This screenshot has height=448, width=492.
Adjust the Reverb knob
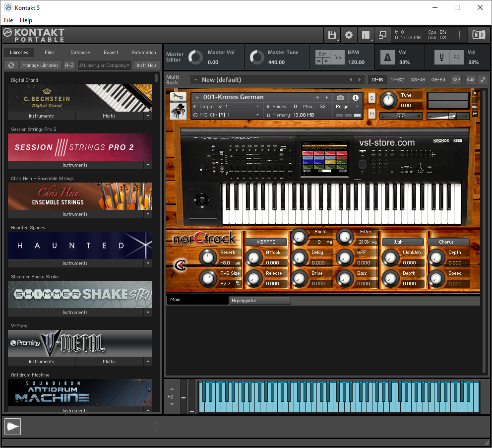(x=208, y=258)
